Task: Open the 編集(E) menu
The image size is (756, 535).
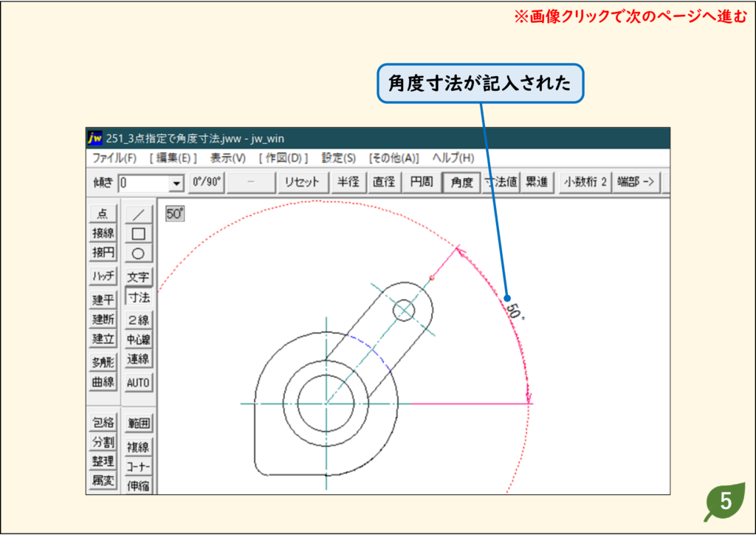Action: pyautogui.click(x=173, y=158)
